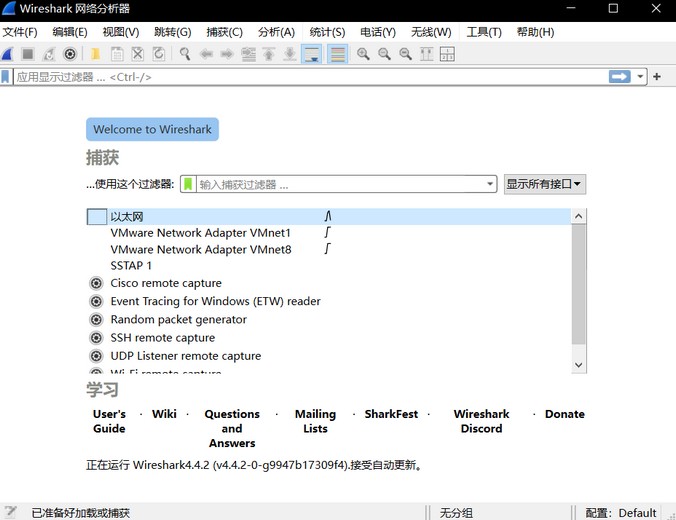Open settings for Cisco remote capture
The height and width of the screenshot is (520, 676).
(x=96, y=283)
